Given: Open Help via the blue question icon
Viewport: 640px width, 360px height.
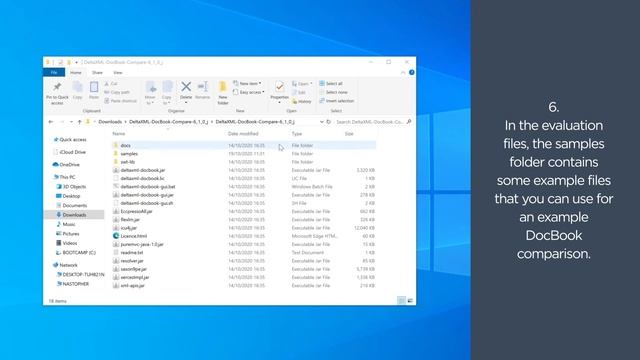Looking at the screenshot, I should click(411, 72).
